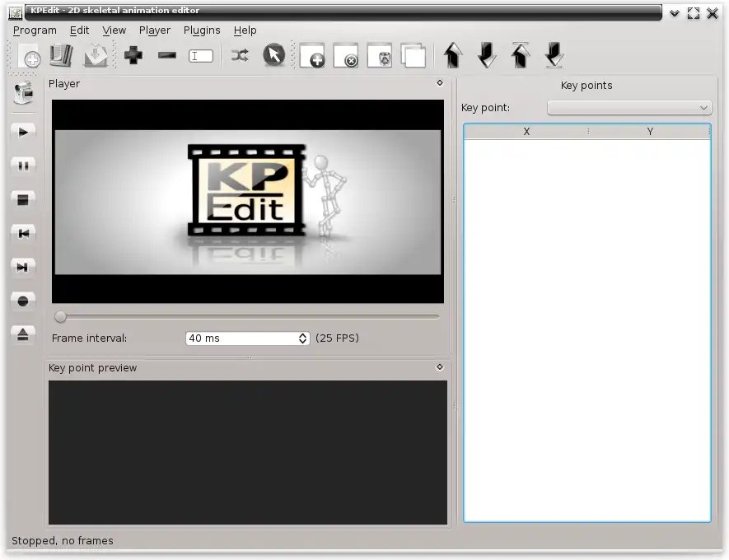
Task: Click the KPEdit title bar app icon
Action: pos(16,13)
